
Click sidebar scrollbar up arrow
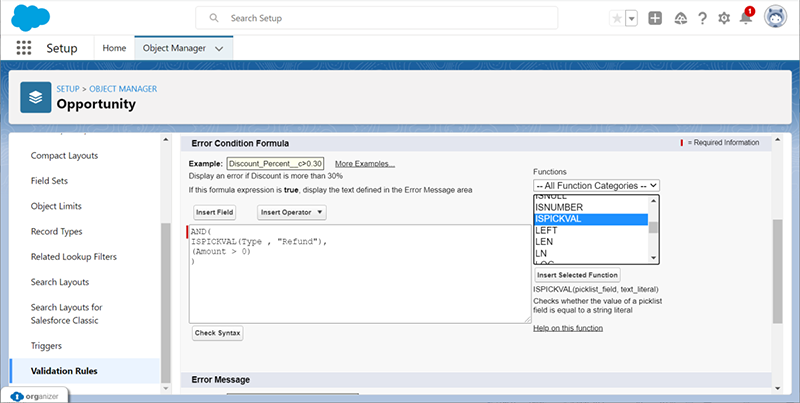(x=165, y=139)
